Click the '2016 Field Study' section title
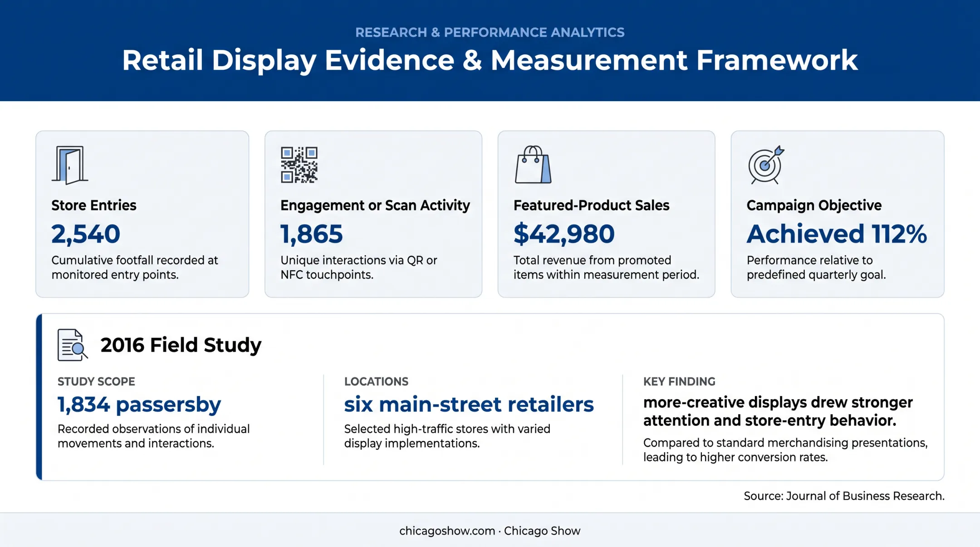980x547 pixels. pos(181,345)
